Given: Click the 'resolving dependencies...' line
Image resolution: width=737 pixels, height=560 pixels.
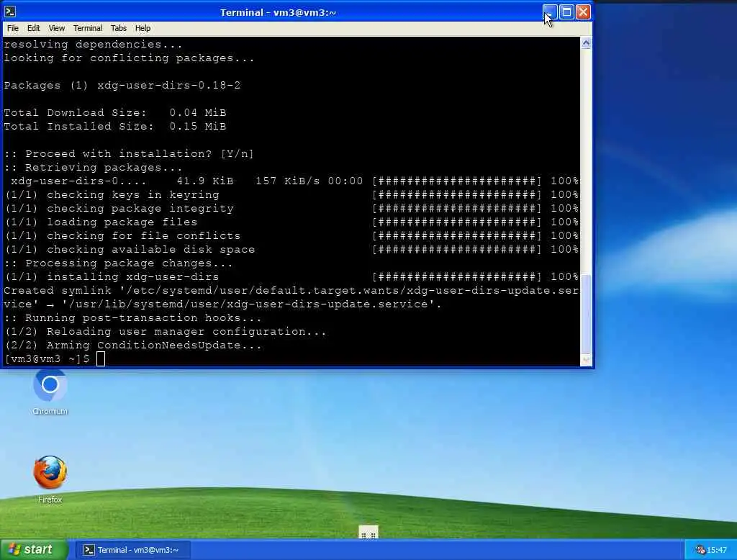Looking at the screenshot, I should [93, 44].
